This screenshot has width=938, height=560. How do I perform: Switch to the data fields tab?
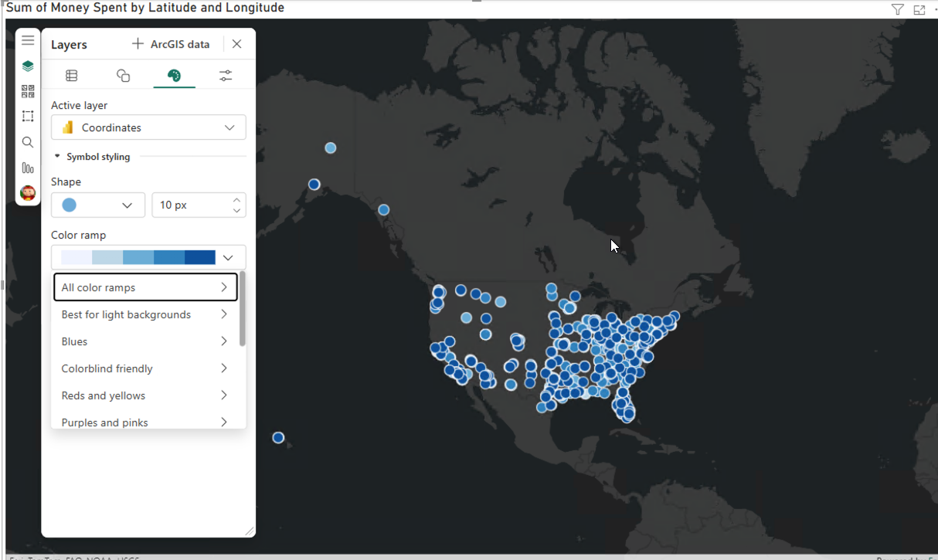click(x=71, y=75)
